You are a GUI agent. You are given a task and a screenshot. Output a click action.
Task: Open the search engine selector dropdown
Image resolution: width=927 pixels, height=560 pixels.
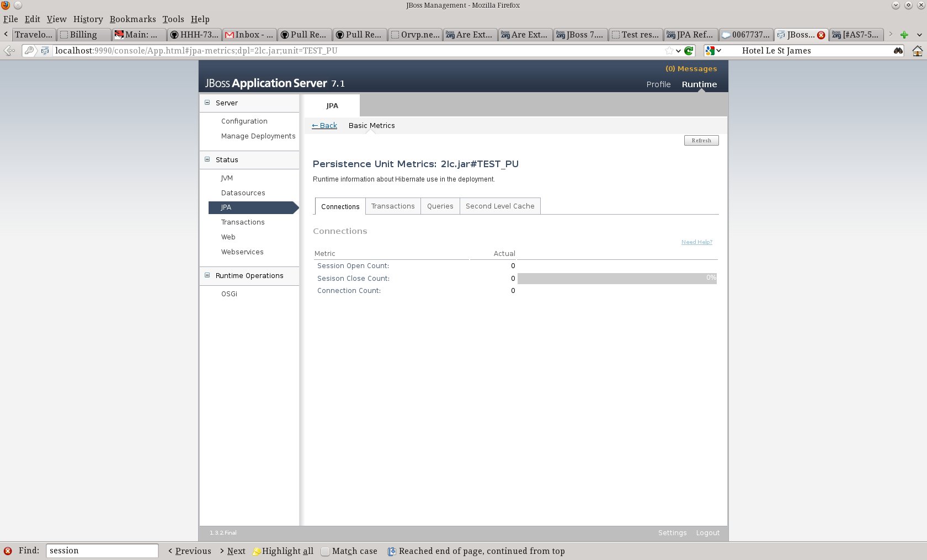[x=713, y=51]
